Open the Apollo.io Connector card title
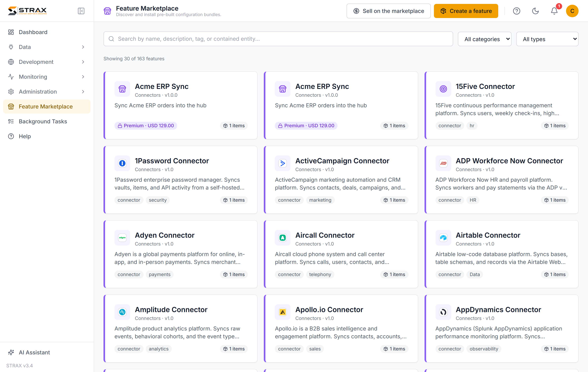588x372 pixels. pyautogui.click(x=329, y=310)
